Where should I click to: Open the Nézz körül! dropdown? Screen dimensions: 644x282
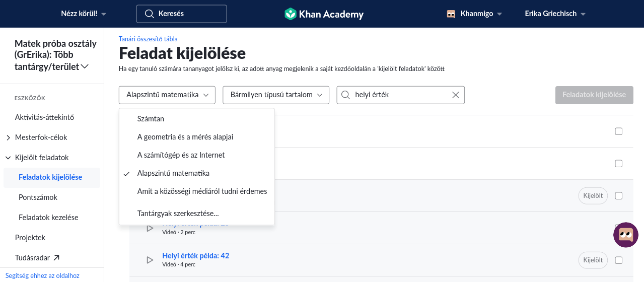pyautogui.click(x=84, y=14)
